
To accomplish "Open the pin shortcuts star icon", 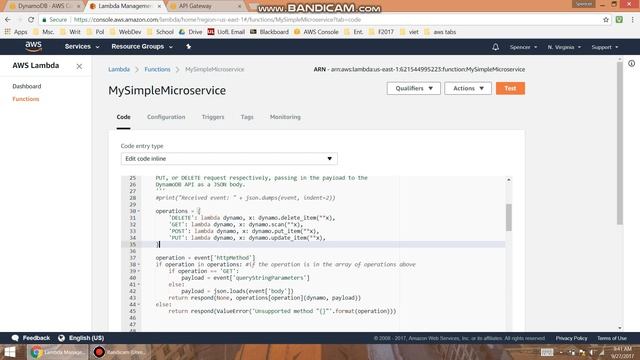I will [x=188, y=47].
